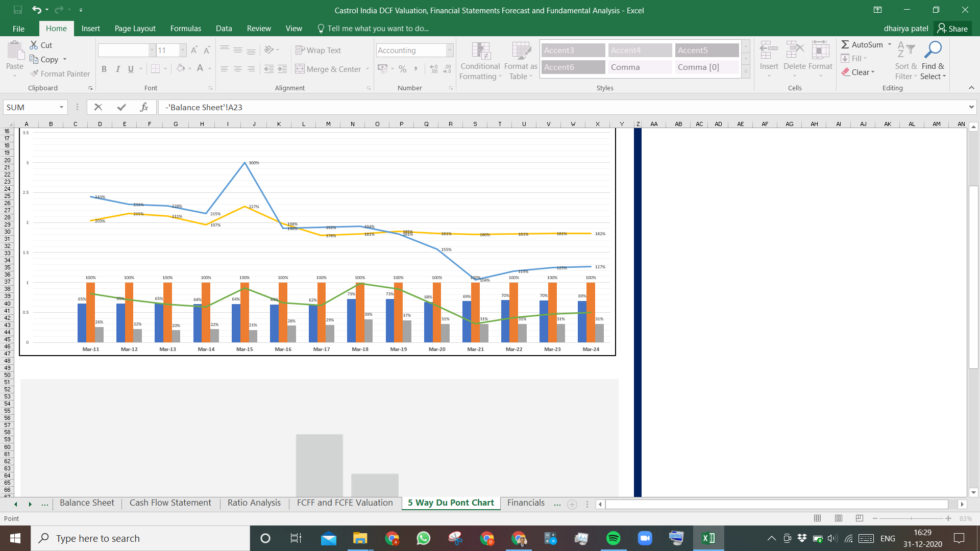Open the font color picker dropdown

(210, 69)
